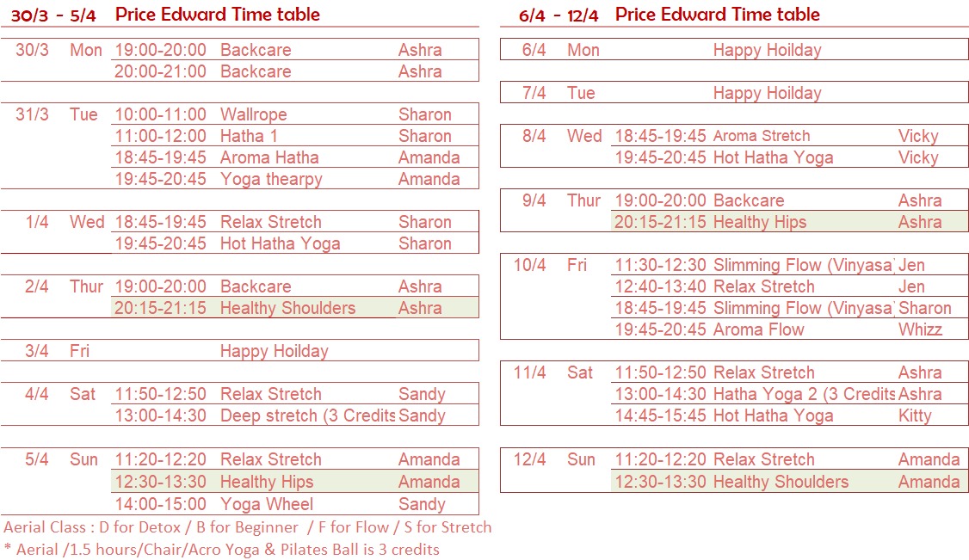
Task: Select the Aroma Flow class by Whizz
Action: click(x=758, y=329)
